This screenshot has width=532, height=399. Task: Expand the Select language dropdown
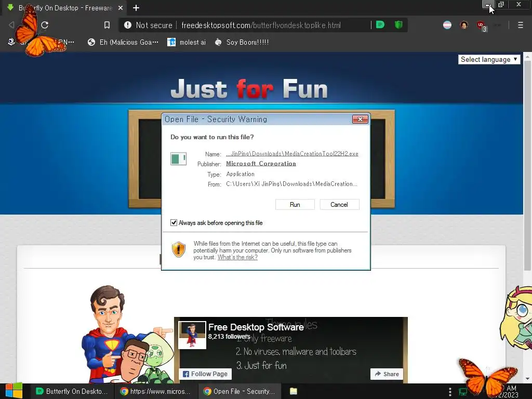click(489, 59)
